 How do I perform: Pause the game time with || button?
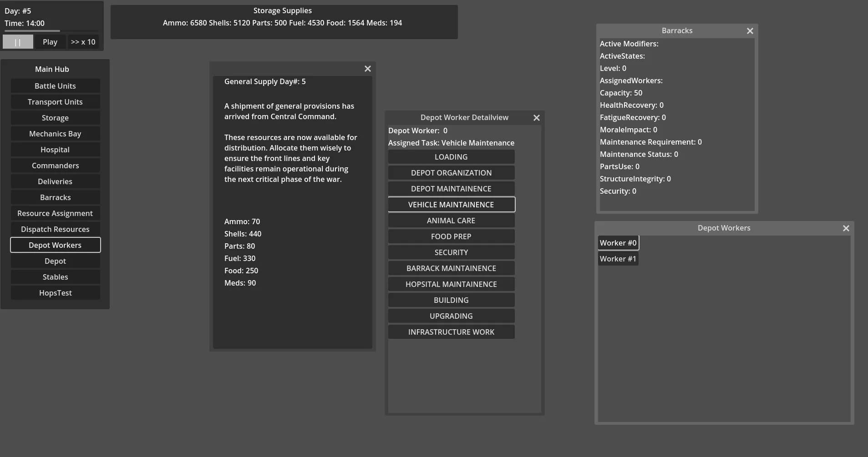pos(18,42)
